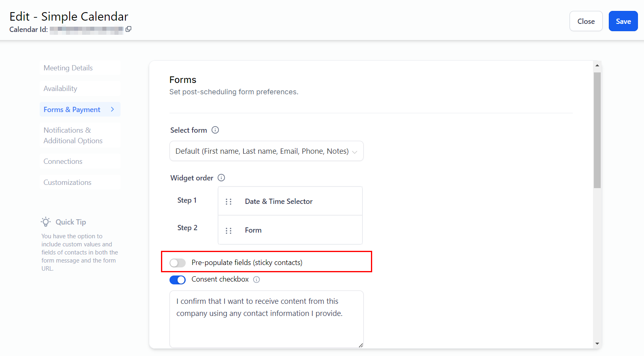Grab drag handle for Form widget

229,231
